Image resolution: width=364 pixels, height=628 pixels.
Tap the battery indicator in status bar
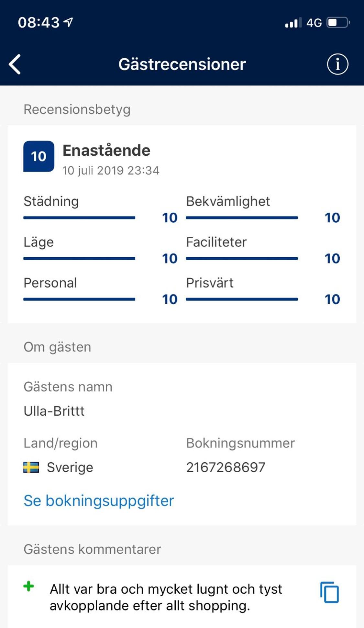(x=338, y=23)
